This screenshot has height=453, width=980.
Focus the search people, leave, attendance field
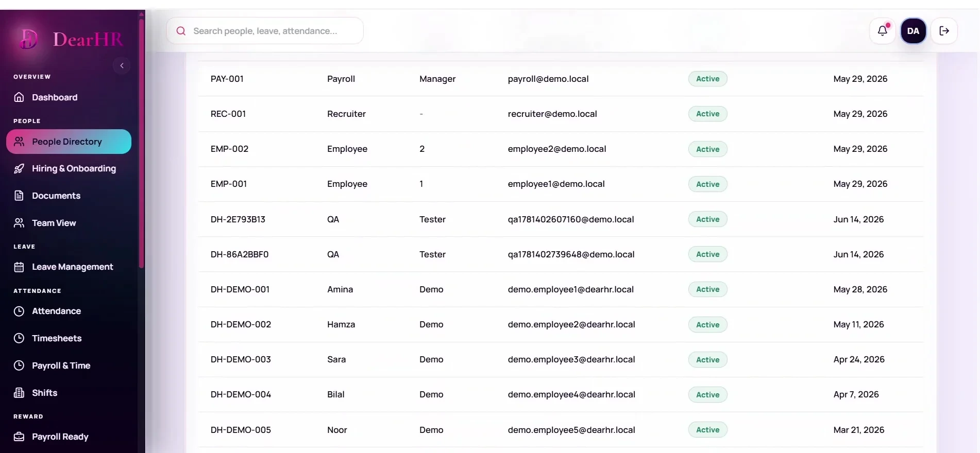coord(265,31)
